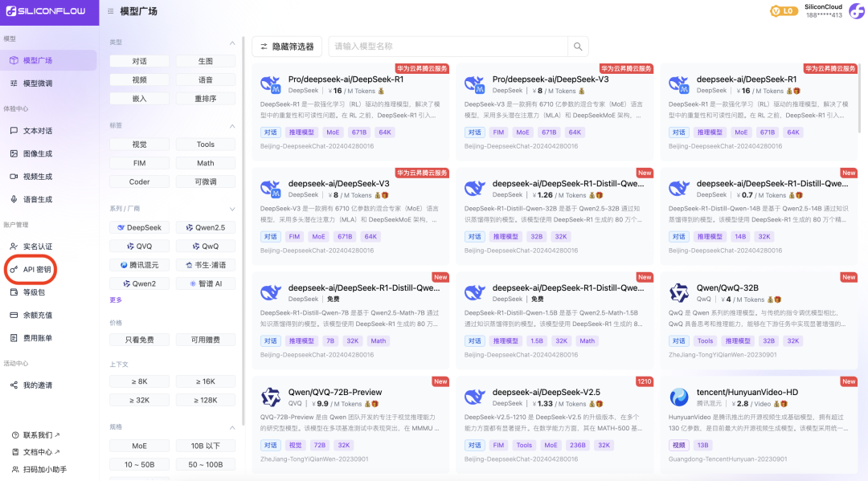This screenshot has width=868, height=481.
Task: Open 费用账单 page
Action: click(x=49, y=338)
